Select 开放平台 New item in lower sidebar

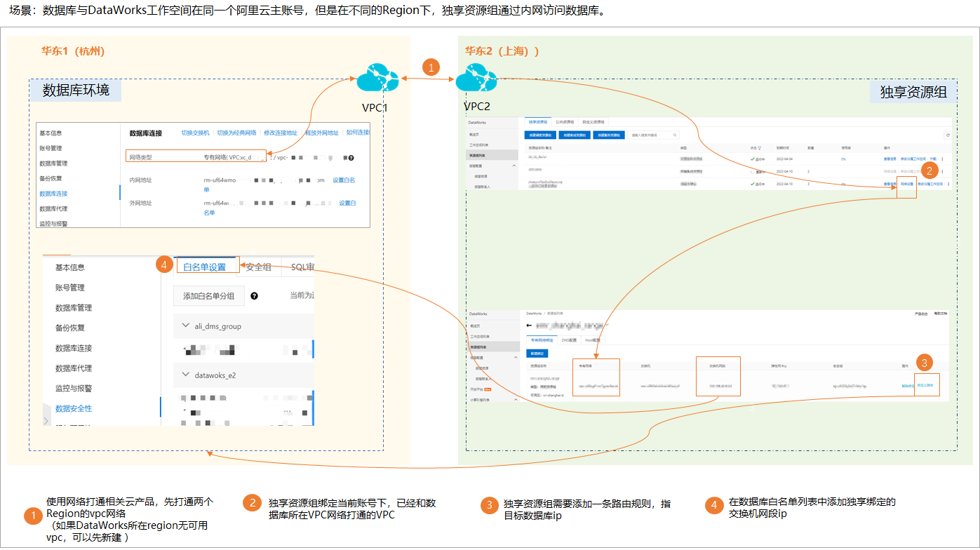point(481,389)
